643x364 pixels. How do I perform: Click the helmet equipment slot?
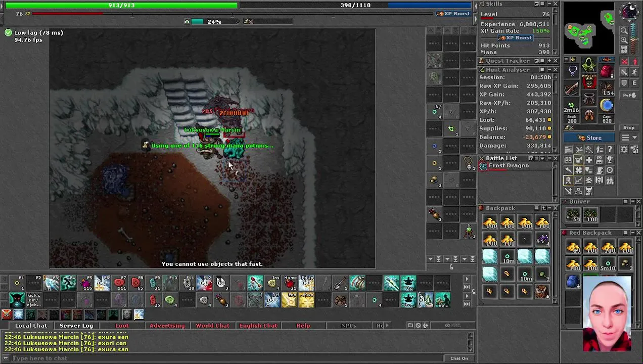click(x=589, y=64)
